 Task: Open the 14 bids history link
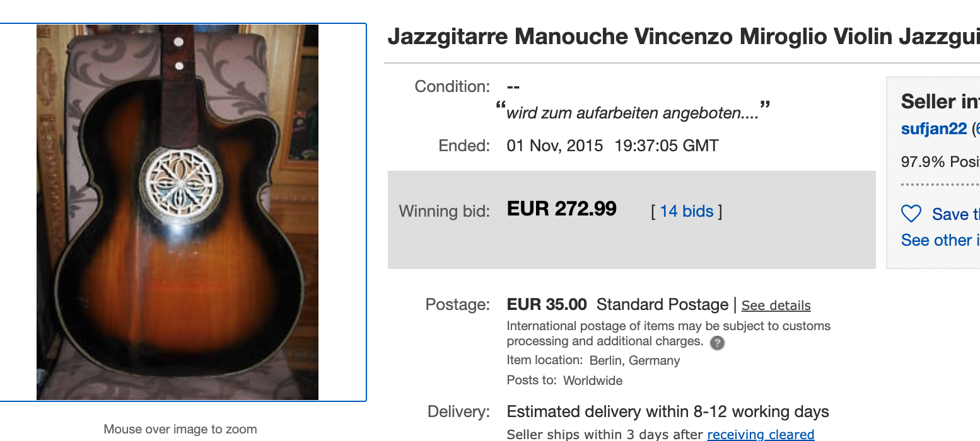pos(686,211)
